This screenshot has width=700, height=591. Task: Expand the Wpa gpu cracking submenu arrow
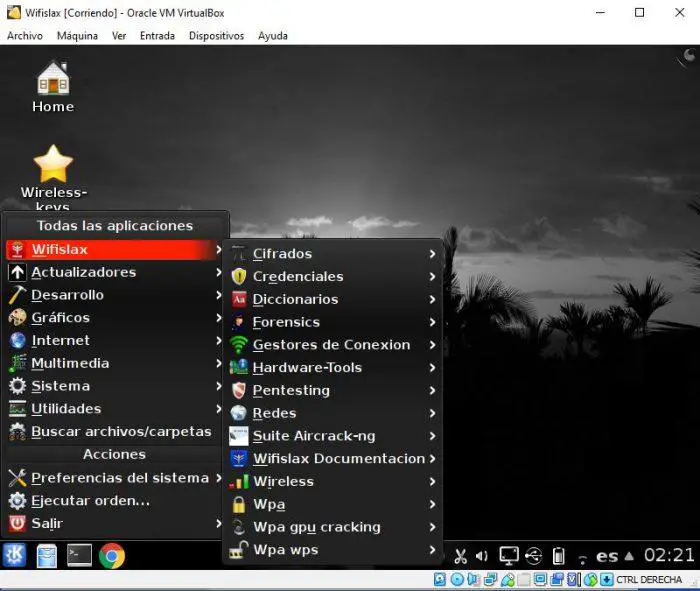tap(432, 527)
